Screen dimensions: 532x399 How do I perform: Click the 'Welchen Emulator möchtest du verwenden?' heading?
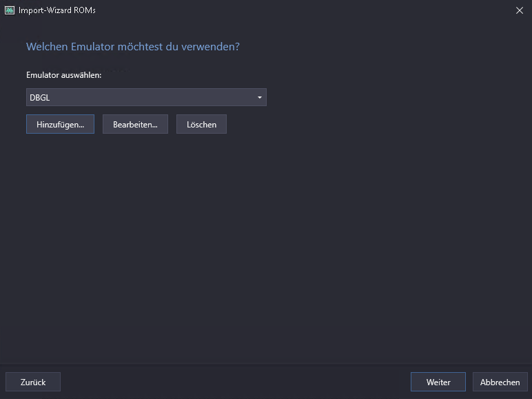coord(132,47)
